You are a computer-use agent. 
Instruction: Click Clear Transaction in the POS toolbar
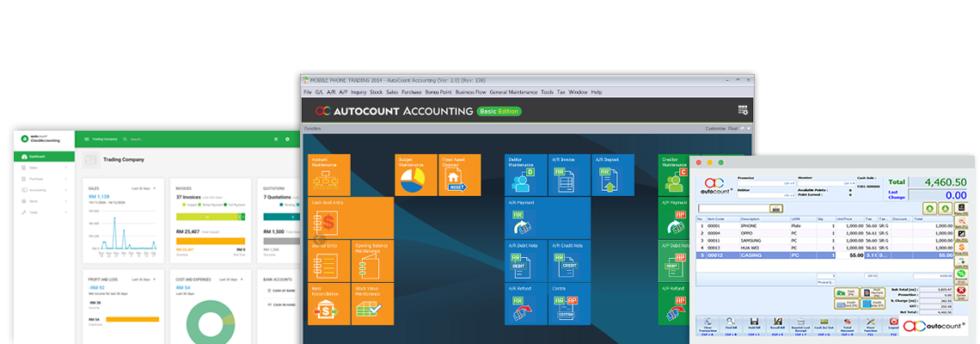pyautogui.click(x=707, y=326)
